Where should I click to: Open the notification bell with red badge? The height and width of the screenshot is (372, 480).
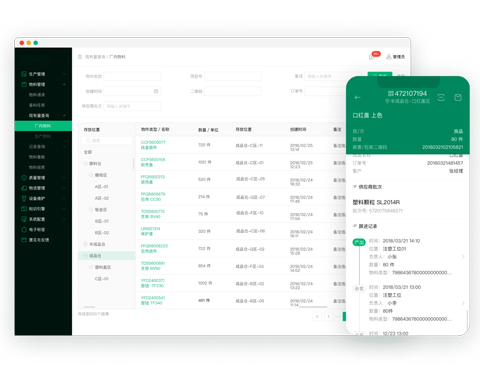click(x=372, y=57)
